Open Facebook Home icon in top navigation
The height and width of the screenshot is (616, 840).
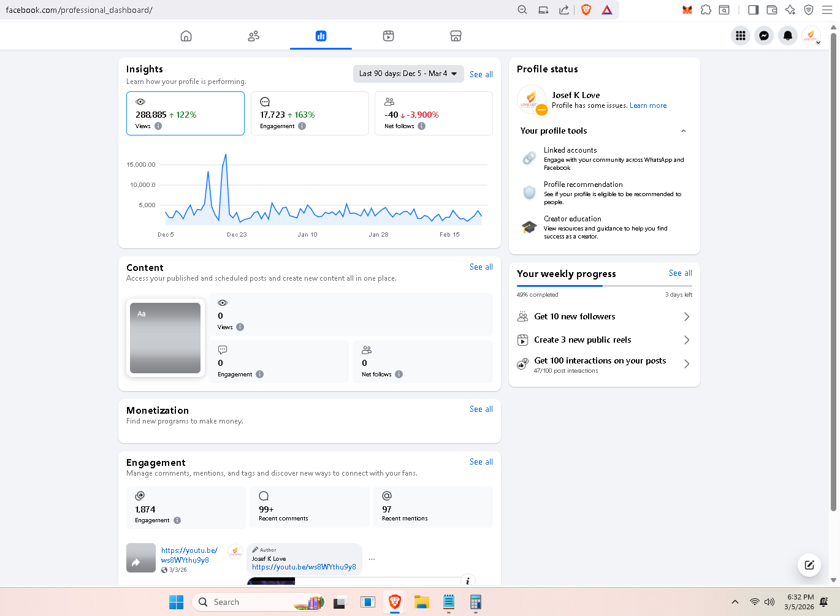click(186, 36)
